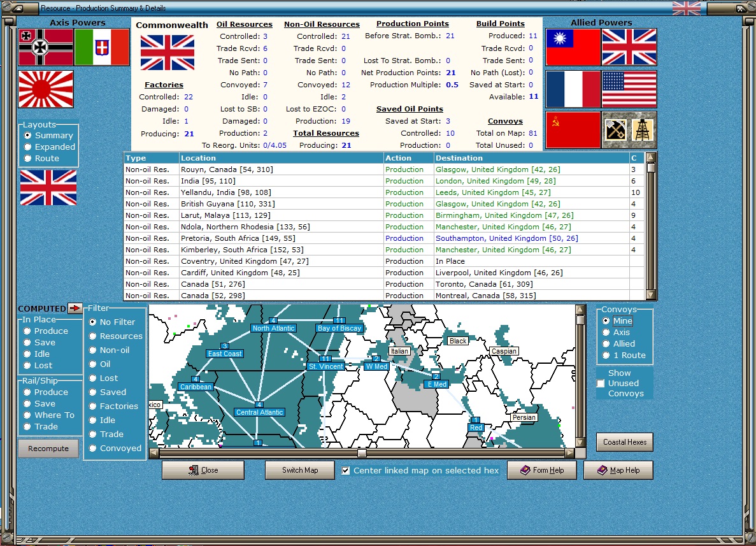Screen dimensions: 756x546
Task: Click the Coastal Hexes button
Action: click(x=625, y=442)
